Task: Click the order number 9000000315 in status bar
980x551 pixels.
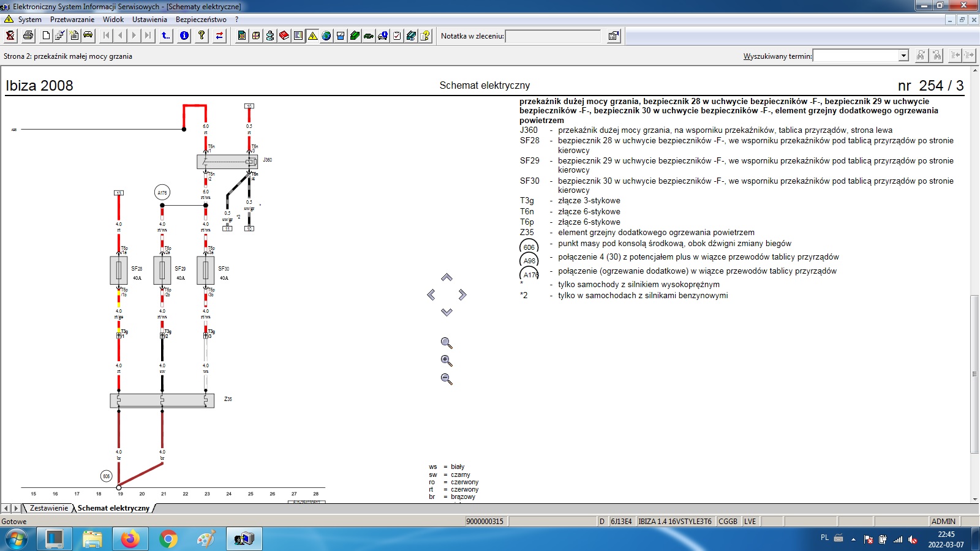Action: click(485, 522)
